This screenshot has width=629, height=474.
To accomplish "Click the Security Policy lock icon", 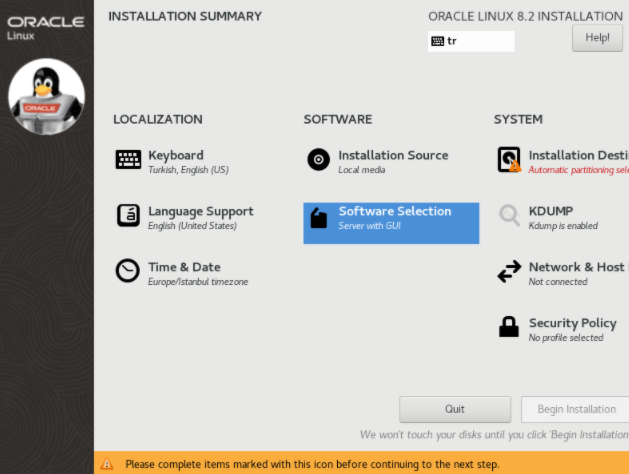I will [509, 326].
